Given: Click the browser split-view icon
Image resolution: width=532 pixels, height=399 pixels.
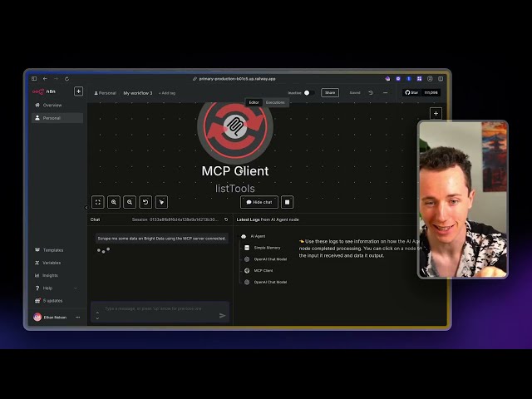Looking at the screenshot, I should 441,79.
